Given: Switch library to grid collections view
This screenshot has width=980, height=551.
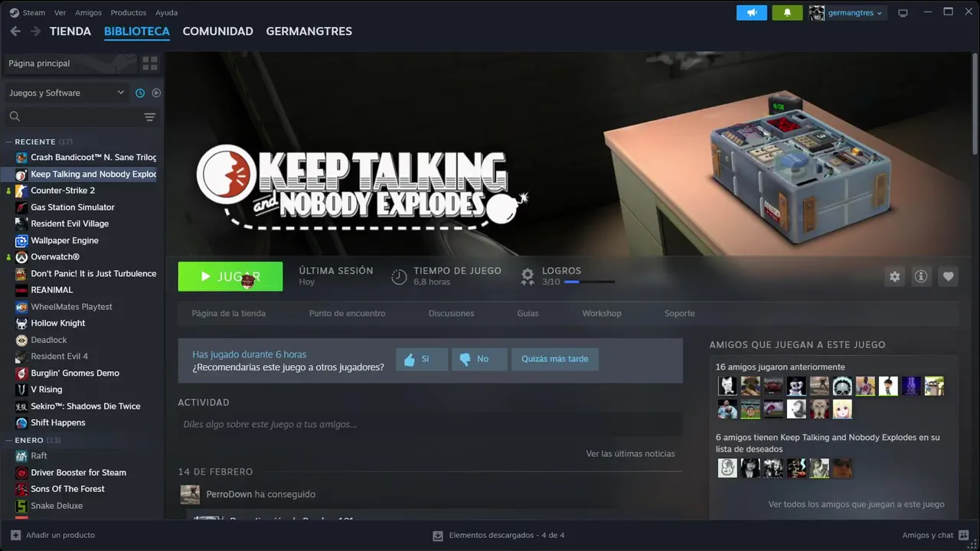Looking at the screenshot, I should [x=150, y=64].
